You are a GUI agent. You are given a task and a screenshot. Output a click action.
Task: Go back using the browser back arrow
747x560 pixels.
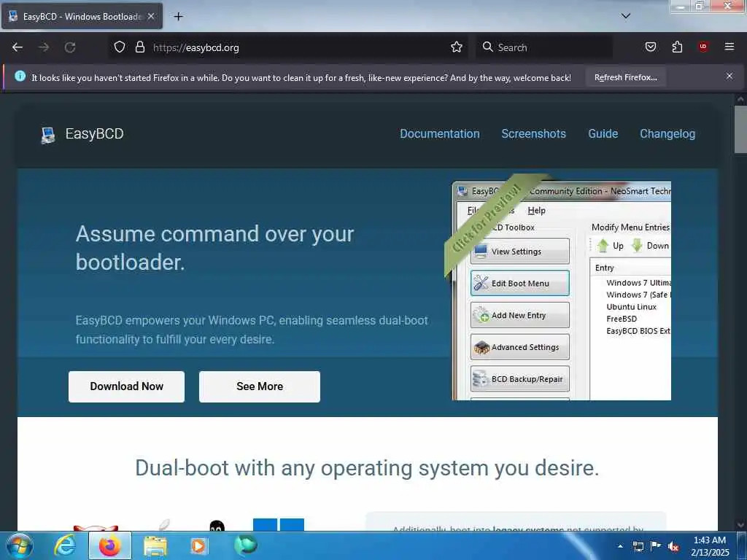tap(18, 47)
